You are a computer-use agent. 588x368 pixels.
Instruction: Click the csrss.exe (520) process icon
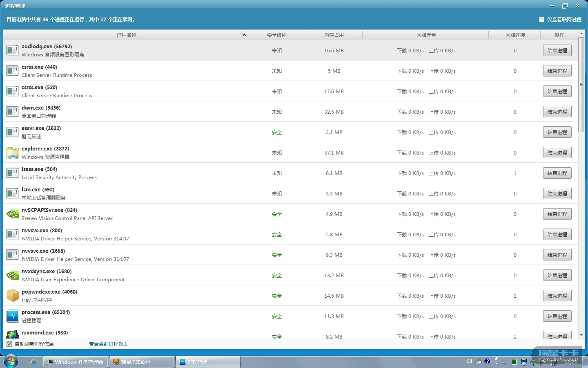[13, 91]
